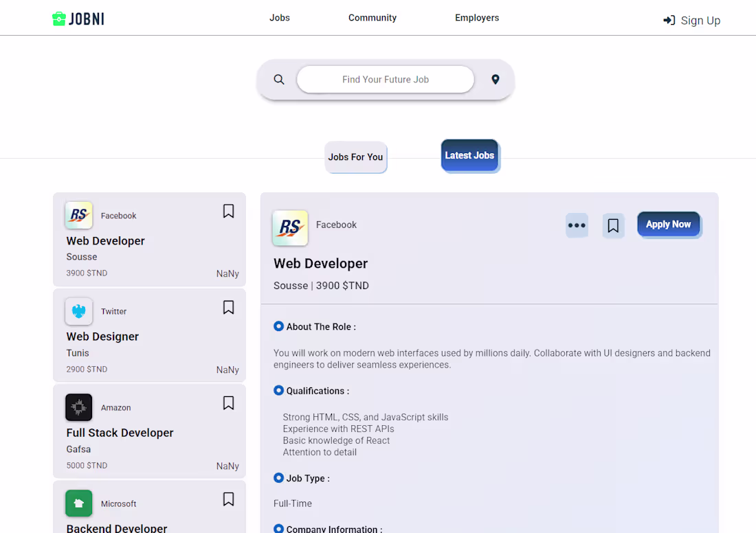Click the Twitter company logo on Web Designer card

coord(78,311)
